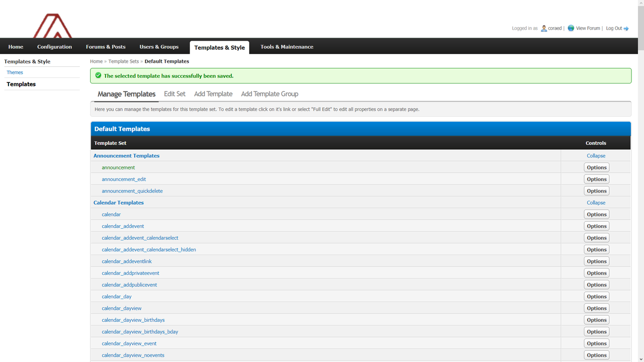Edit the calendar_dayview_birthdays template

[133, 320]
